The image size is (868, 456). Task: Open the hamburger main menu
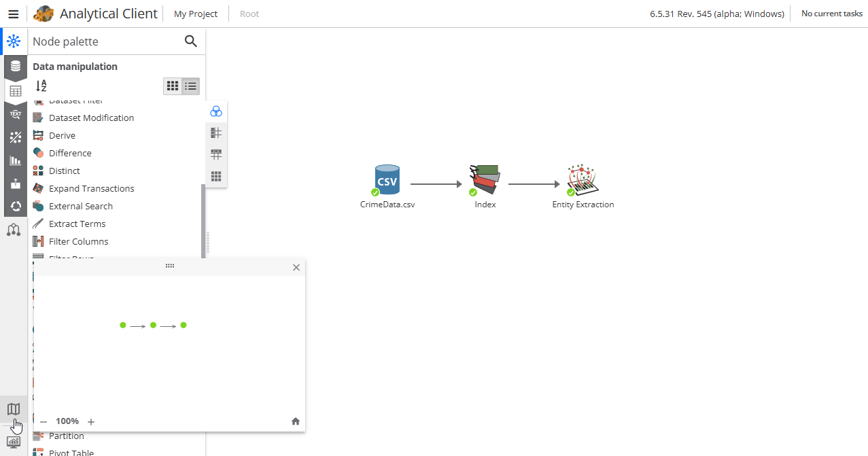(x=13, y=14)
